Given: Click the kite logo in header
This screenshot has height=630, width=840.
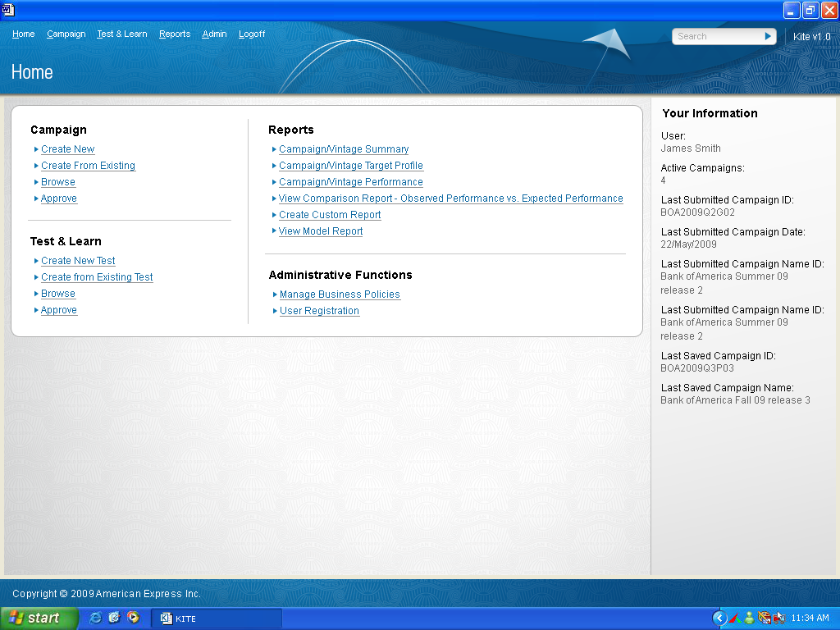Looking at the screenshot, I should coord(608,43).
